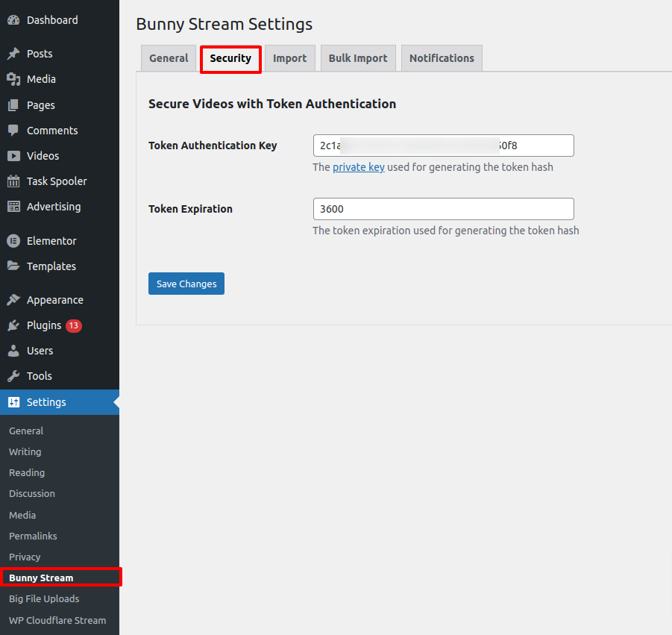Open Media via its camera-music icon

click(13, 79)
